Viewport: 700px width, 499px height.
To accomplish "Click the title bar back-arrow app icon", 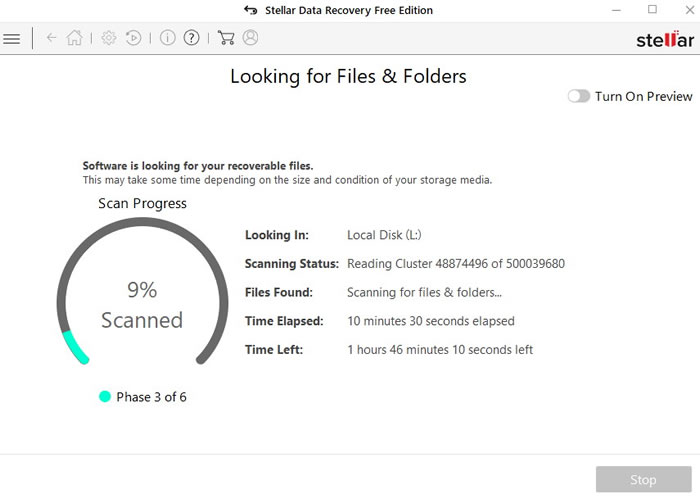I will coord(250,10).
